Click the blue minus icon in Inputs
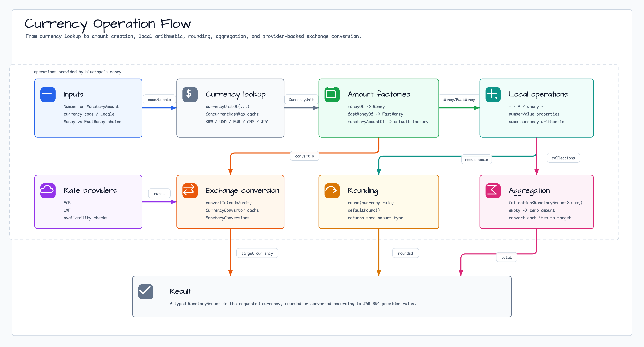 [48, 94]
